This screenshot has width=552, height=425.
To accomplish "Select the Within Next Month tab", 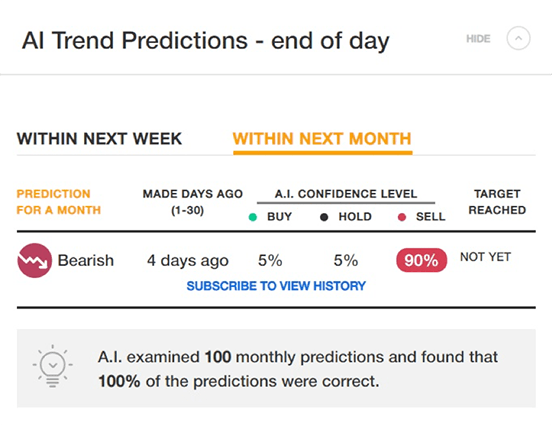I will 322,139.
